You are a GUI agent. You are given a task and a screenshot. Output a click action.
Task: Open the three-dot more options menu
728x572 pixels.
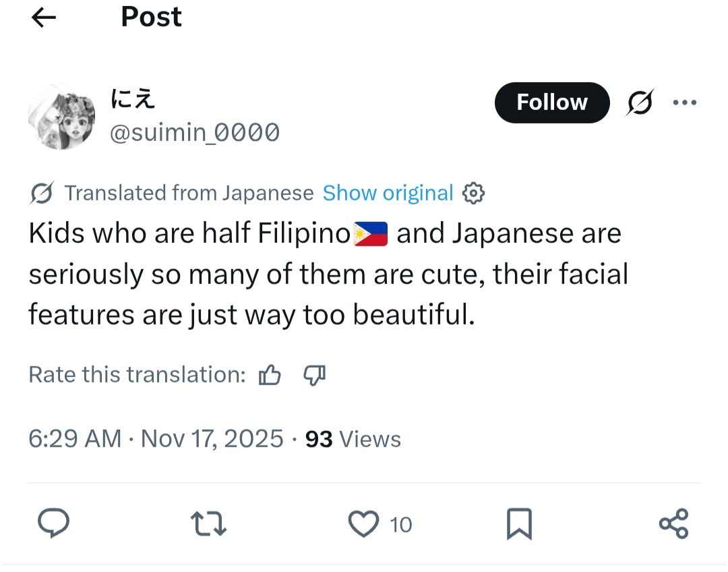click(x=684, y=103)
